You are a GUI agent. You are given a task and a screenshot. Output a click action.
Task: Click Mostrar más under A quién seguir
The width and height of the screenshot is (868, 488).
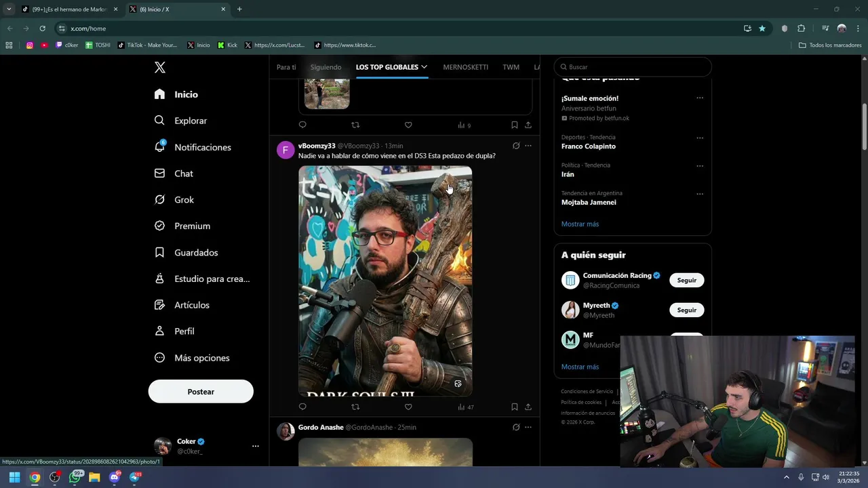(580, 367)
